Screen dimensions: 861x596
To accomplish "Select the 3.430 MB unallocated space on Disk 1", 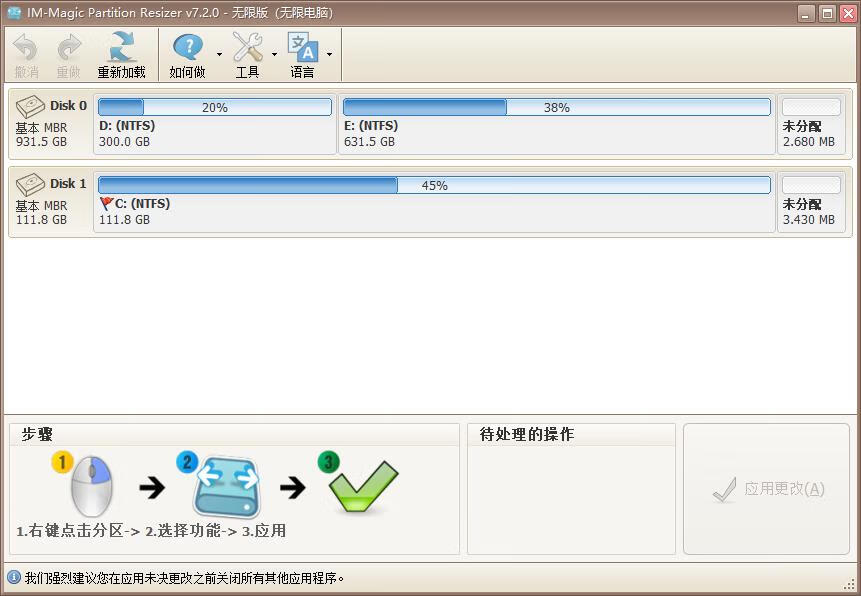I will click(810, 200).
